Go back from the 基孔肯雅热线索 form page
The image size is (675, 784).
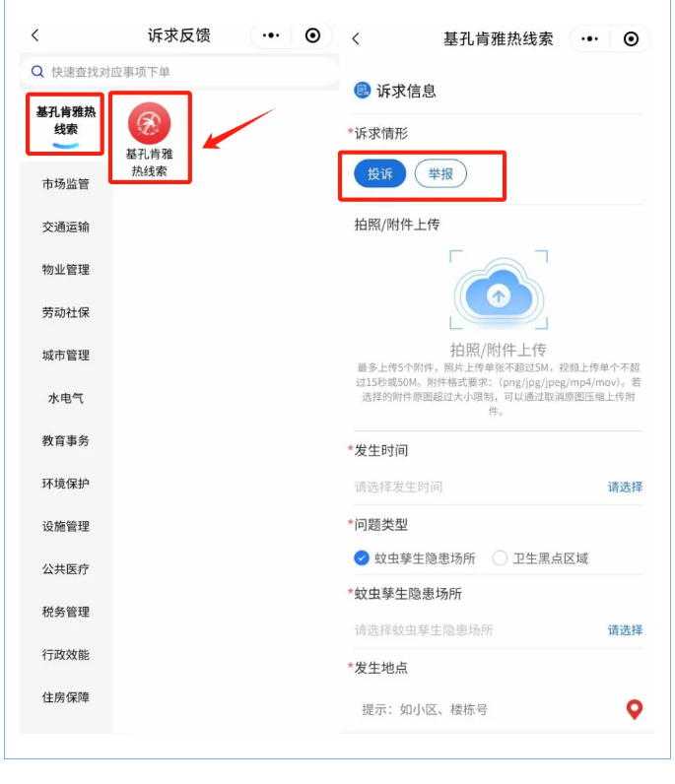[356, 39]
